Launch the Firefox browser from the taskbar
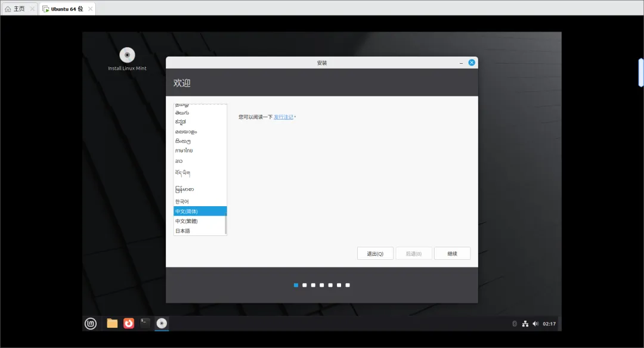Screen dimensions: 644x348 [129, 324]
